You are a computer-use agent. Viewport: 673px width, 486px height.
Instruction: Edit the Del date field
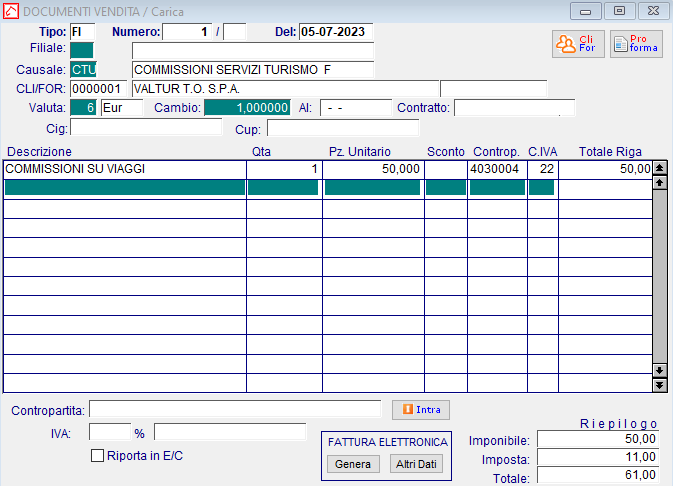point(336,32)
